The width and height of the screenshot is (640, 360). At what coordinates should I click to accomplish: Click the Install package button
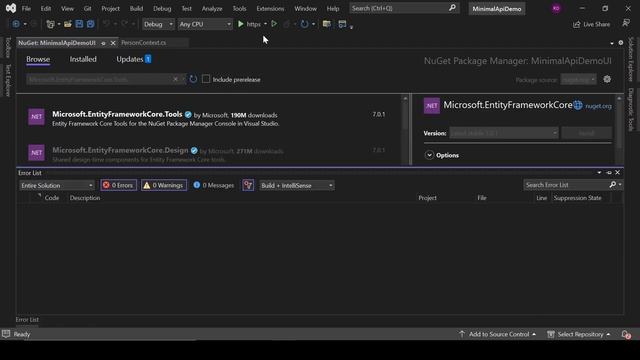[x=587, y=133]
